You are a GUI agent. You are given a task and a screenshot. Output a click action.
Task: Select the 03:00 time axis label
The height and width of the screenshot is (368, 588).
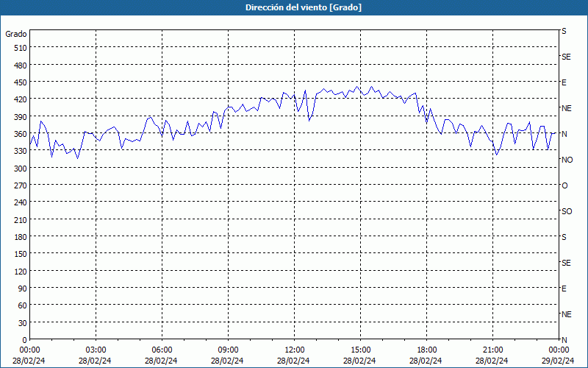tap(96, 350)
